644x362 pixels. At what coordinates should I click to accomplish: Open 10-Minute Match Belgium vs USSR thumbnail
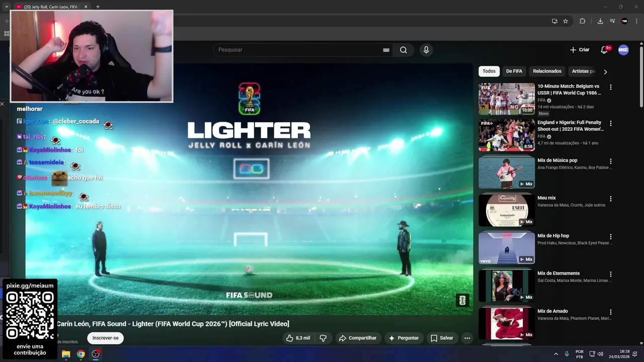(507, 99)
